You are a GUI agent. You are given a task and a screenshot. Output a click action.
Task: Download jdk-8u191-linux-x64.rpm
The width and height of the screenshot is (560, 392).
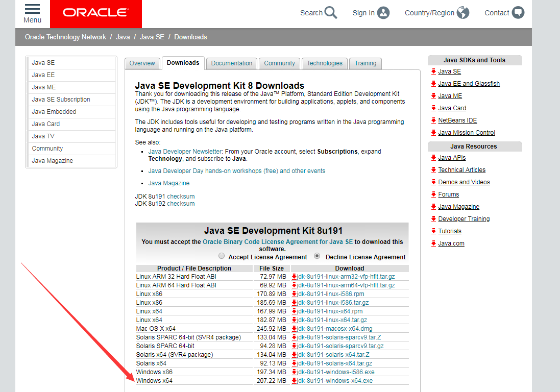(330, 311)
